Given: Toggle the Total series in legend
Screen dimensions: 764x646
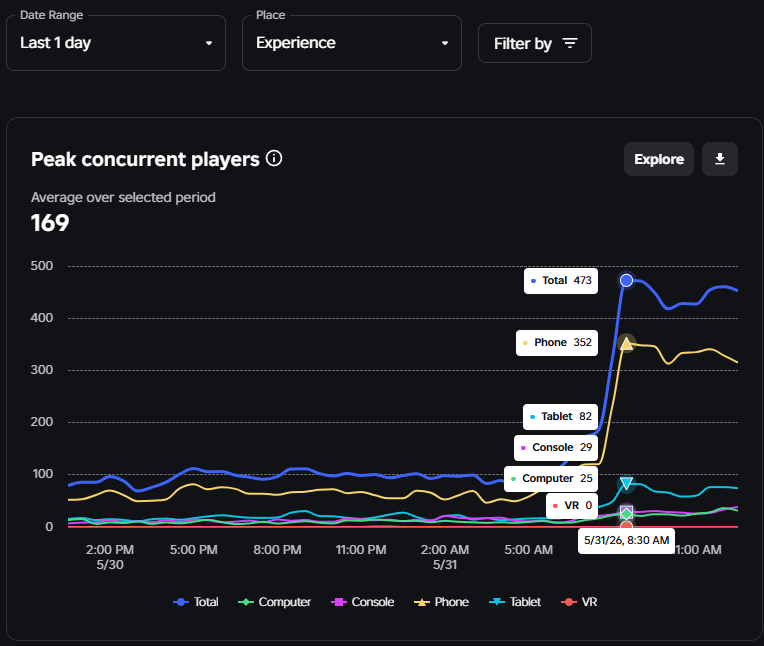Looking at the screenshot, I should 196,602.
